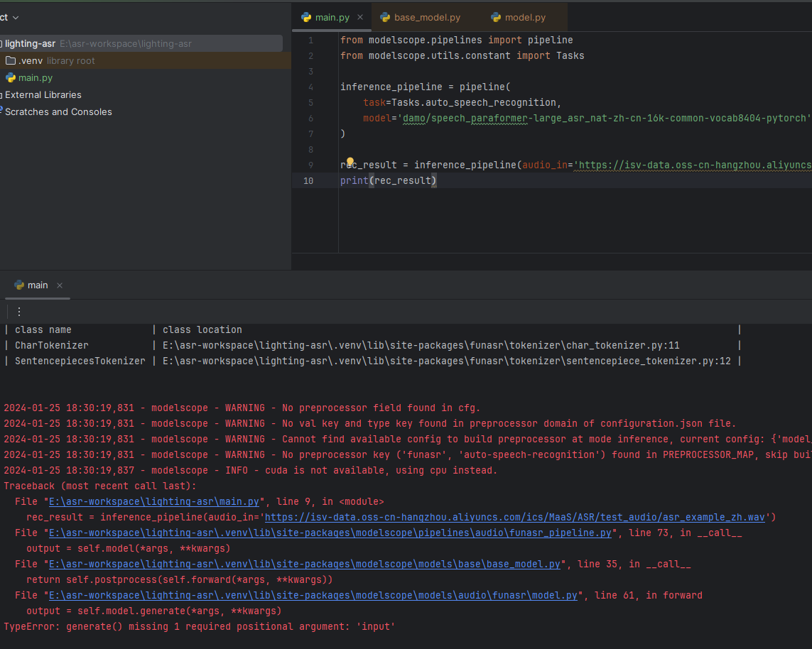Click the print(rec_result) code line

(x=389, y=180)
